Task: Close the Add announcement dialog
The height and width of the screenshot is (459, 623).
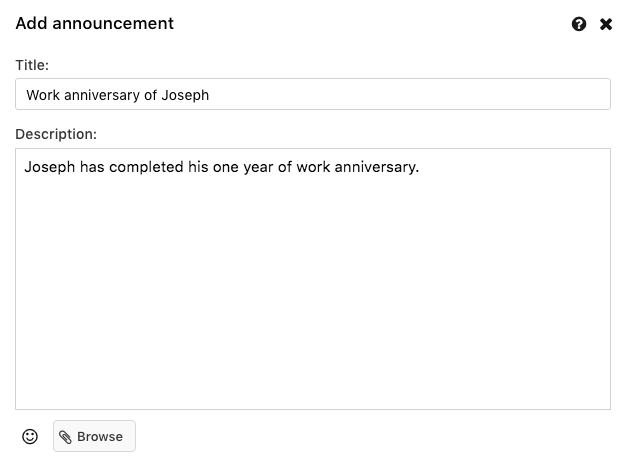Action: pyautogui.click(x=606, y=24)
